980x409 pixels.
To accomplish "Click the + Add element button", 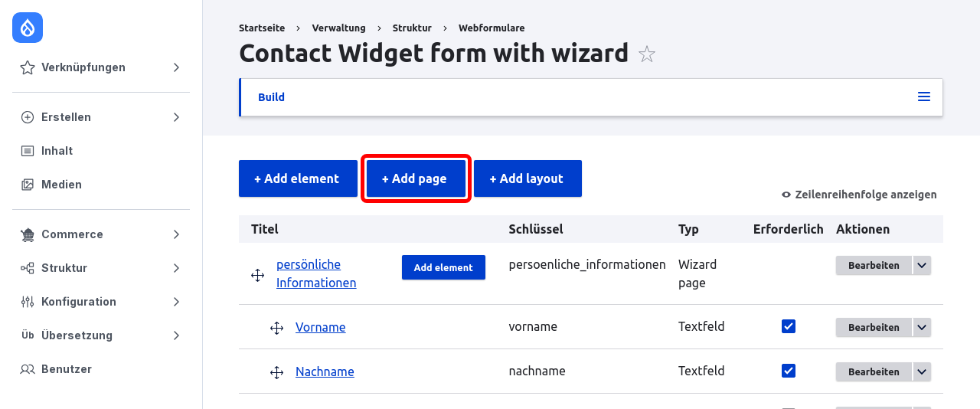I will (298, 178).
